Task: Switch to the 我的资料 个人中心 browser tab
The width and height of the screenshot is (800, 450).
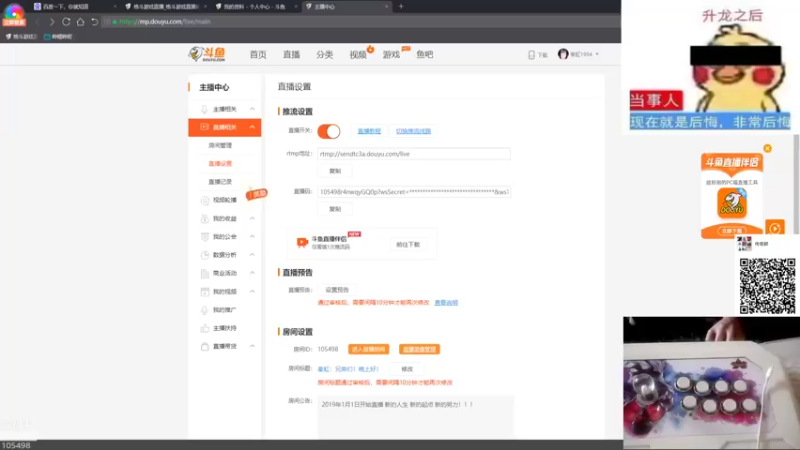Action: pos(256,7)
